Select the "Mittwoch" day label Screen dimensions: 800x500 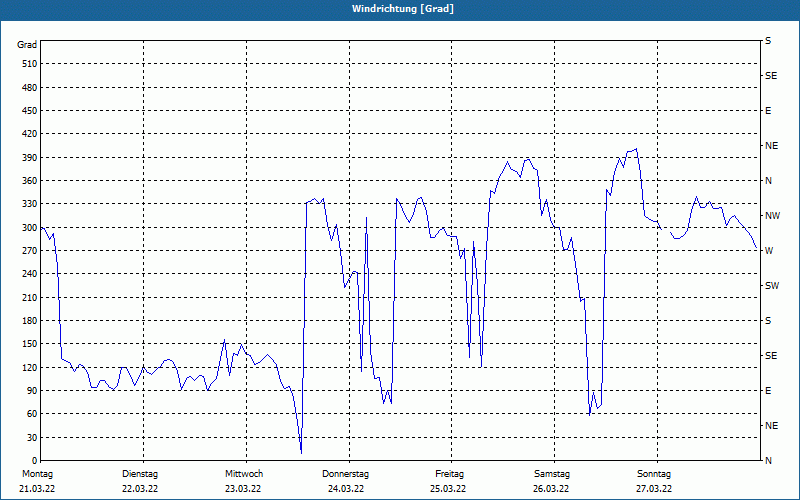click(x=244, y=474)
